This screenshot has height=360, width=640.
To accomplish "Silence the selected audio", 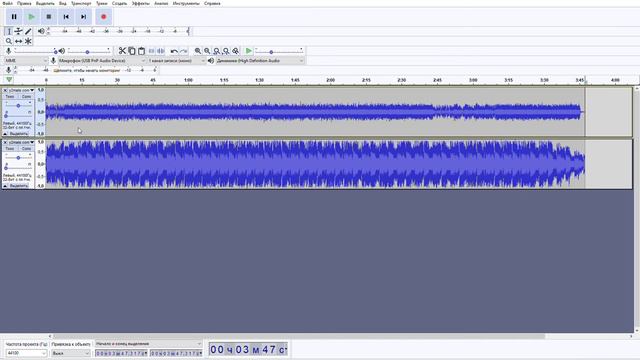I will tap(161, 51).
